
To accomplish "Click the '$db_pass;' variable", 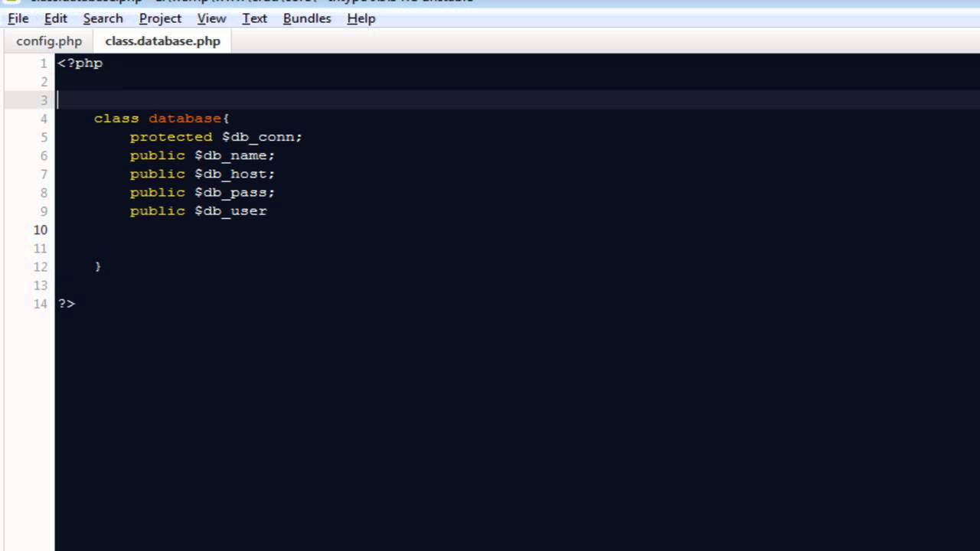I will [x=234, y=192].
